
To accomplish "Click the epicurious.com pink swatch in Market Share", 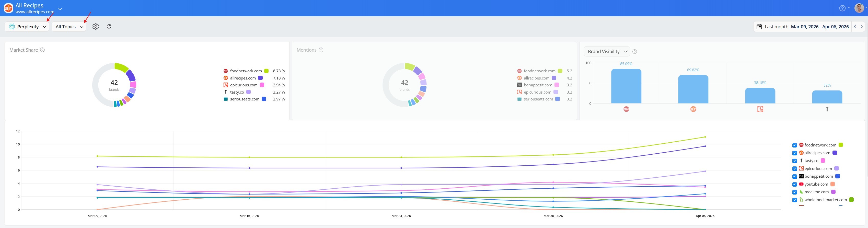I will click(x=262, y=85).
